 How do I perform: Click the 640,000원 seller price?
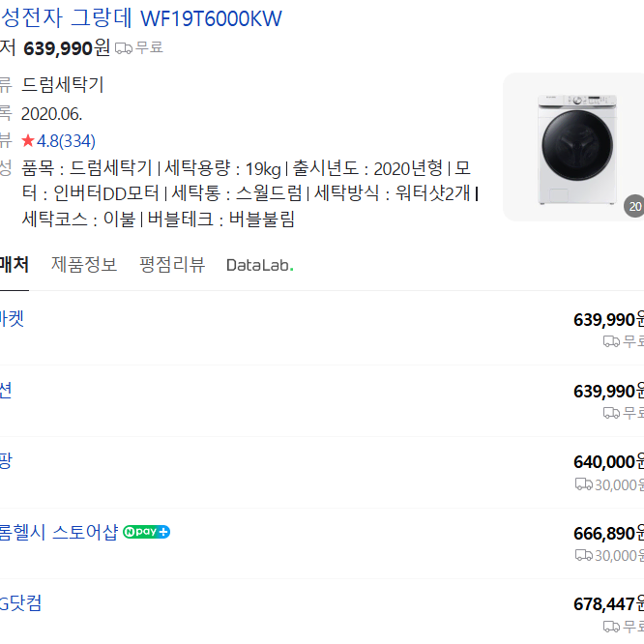coord(608,462)
